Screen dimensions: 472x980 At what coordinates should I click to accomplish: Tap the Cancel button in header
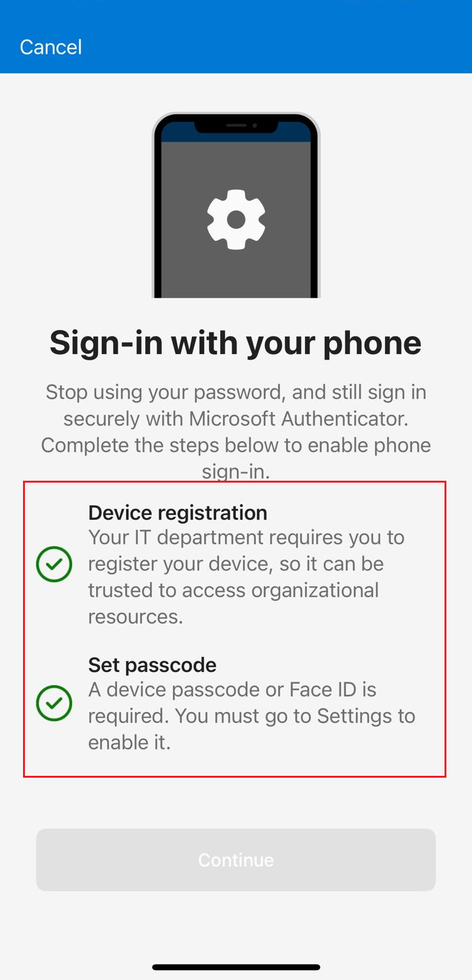click(x=51, y=47)
